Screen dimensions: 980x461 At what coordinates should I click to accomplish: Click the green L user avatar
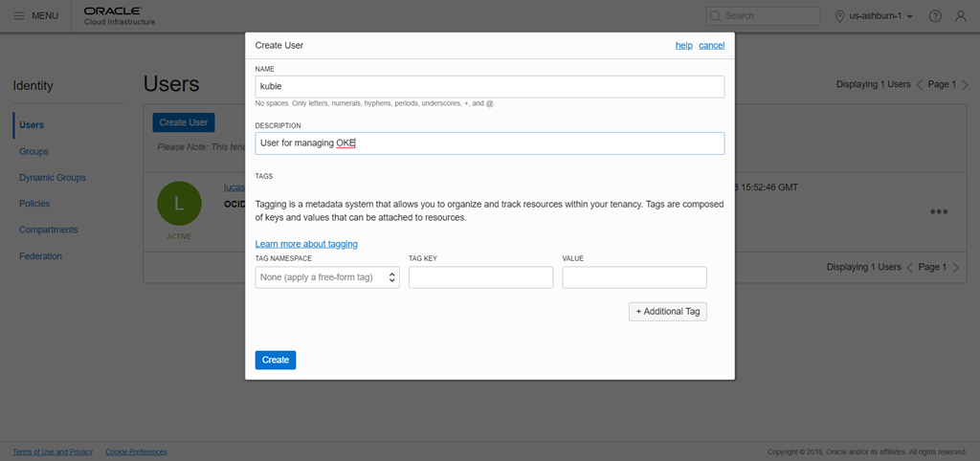click(x=179, y=204)
